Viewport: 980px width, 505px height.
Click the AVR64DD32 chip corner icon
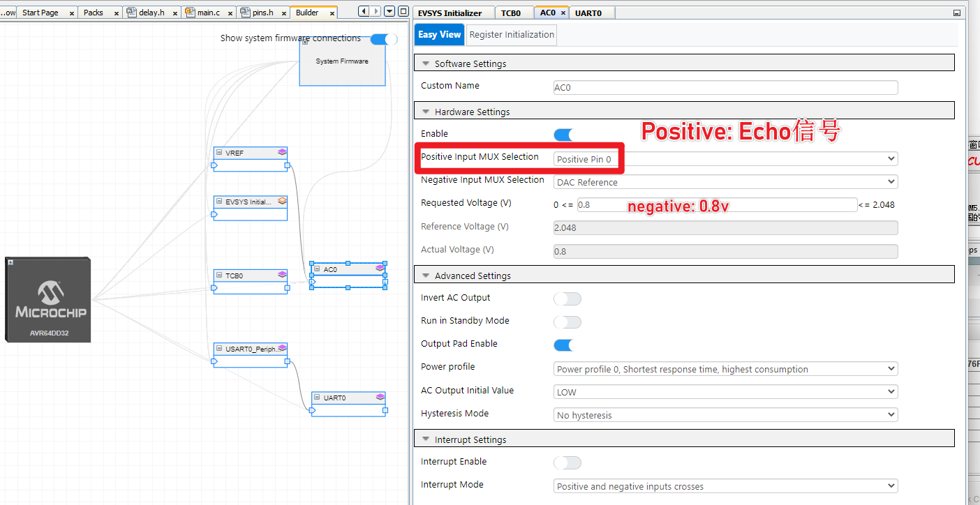[11, 263]
